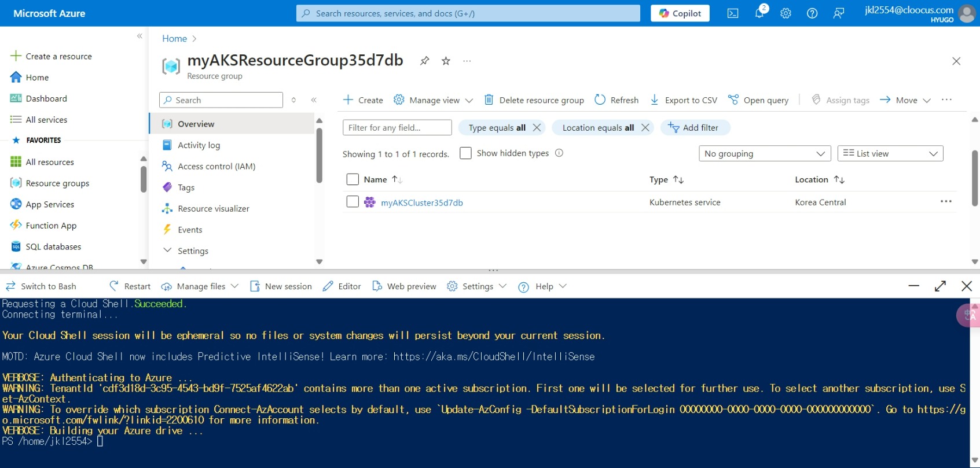Open the List view dropdown

[x=890, y=153]
